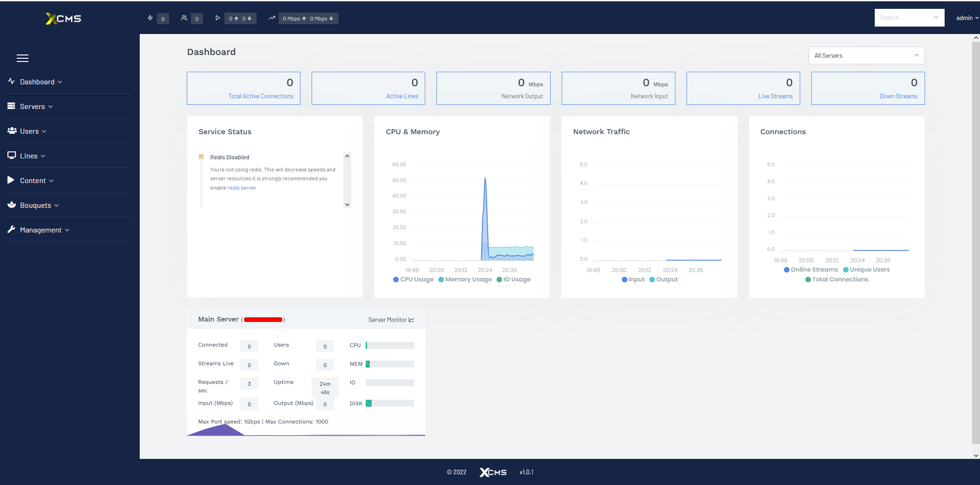The image size is (980, 485).
Task: Click the Users group icon in sidebar
Action: [x=12, y=131]
